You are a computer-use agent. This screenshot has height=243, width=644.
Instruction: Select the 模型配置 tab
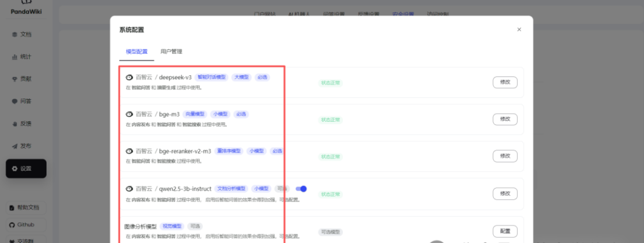pyautogui.click(x=137, y=52)
